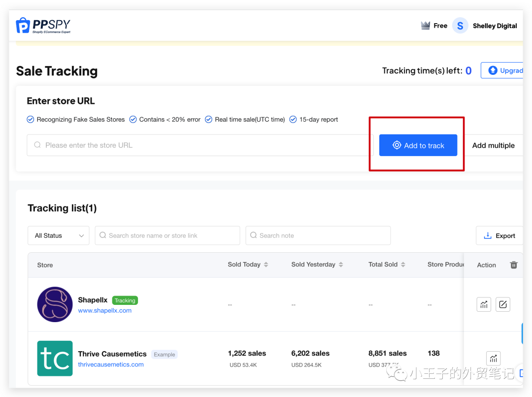Click 'USD 264.5K' value
Image resolution: width=532 pixels, height=397 pixels.
pos(306,365)
